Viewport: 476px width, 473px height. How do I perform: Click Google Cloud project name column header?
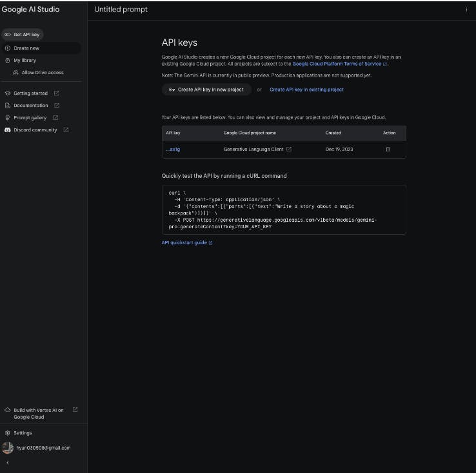click(x=250, y=133)
